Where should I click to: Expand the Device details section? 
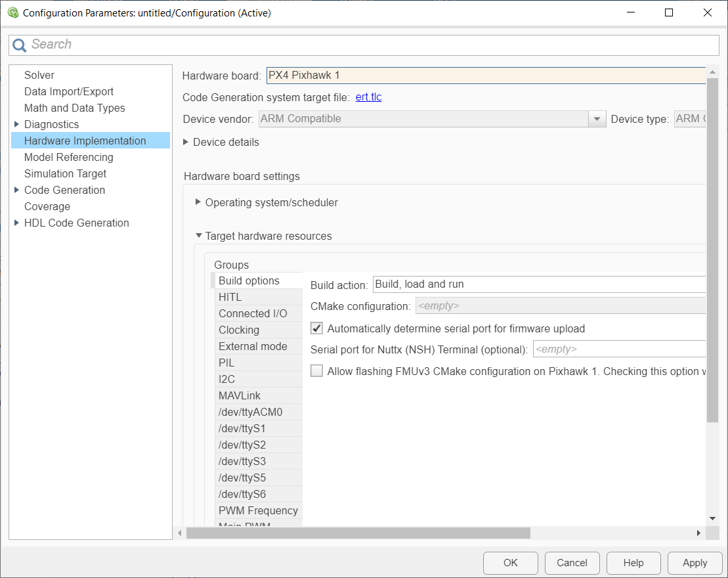coord(186,142)
